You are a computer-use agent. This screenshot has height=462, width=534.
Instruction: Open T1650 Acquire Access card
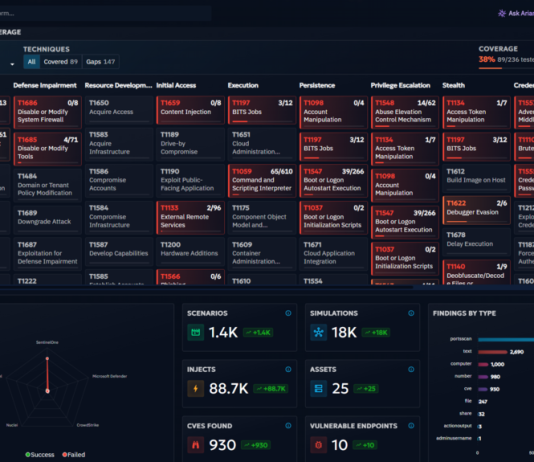click(x=119, y=109)
